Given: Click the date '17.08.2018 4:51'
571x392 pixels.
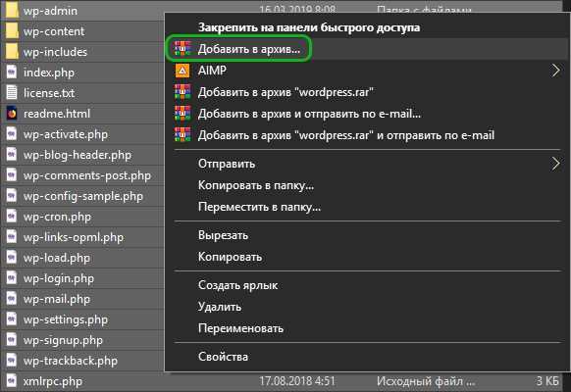Looking at the screenshot, I should click(x=297, y=381).
